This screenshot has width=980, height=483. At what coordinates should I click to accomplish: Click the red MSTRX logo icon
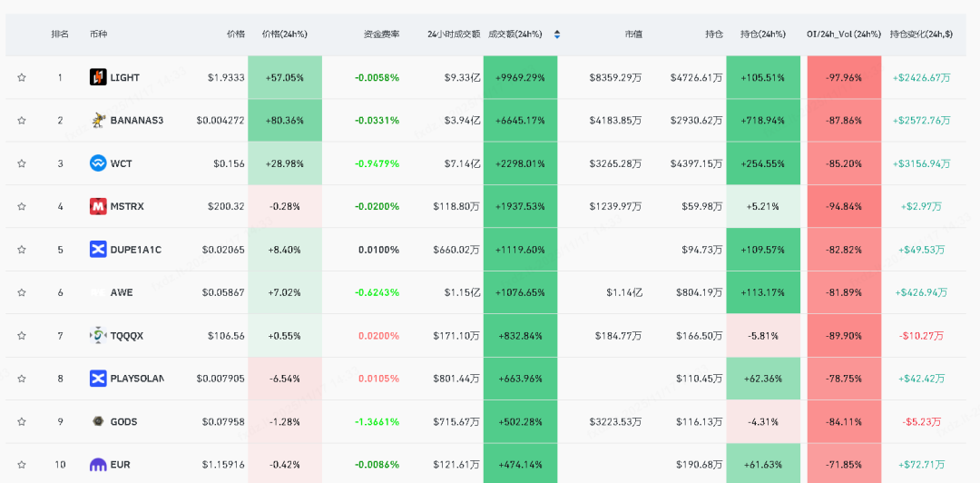pos(98,206)
